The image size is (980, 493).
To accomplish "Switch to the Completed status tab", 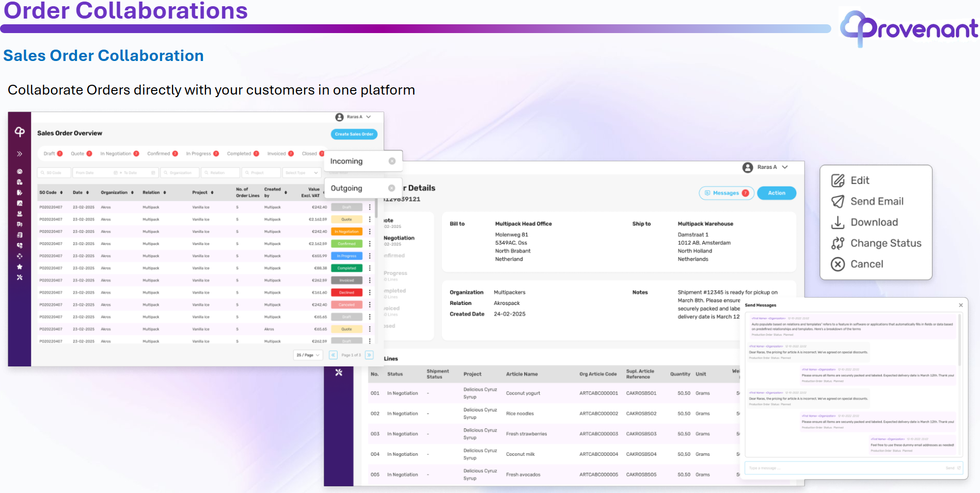I will coord(243,153).
